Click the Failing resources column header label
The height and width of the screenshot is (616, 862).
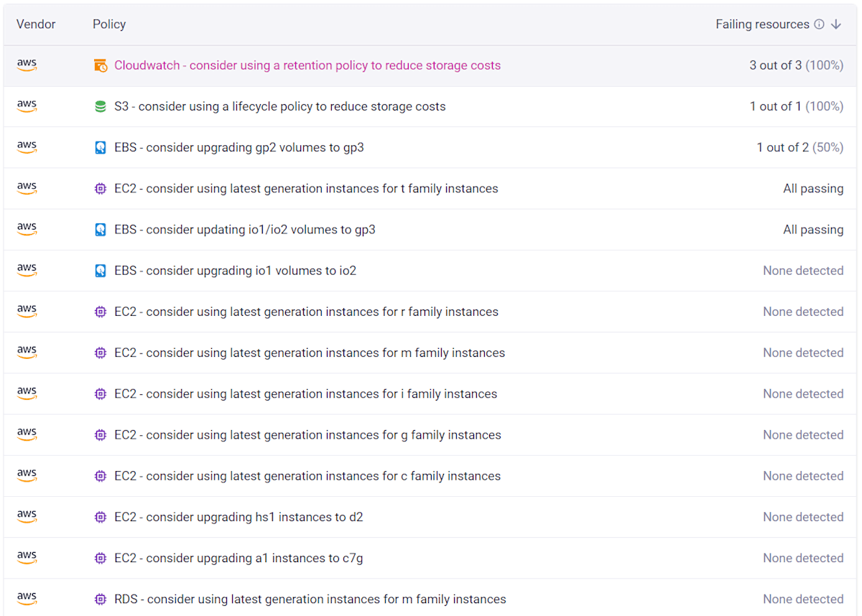pos(762,24)
